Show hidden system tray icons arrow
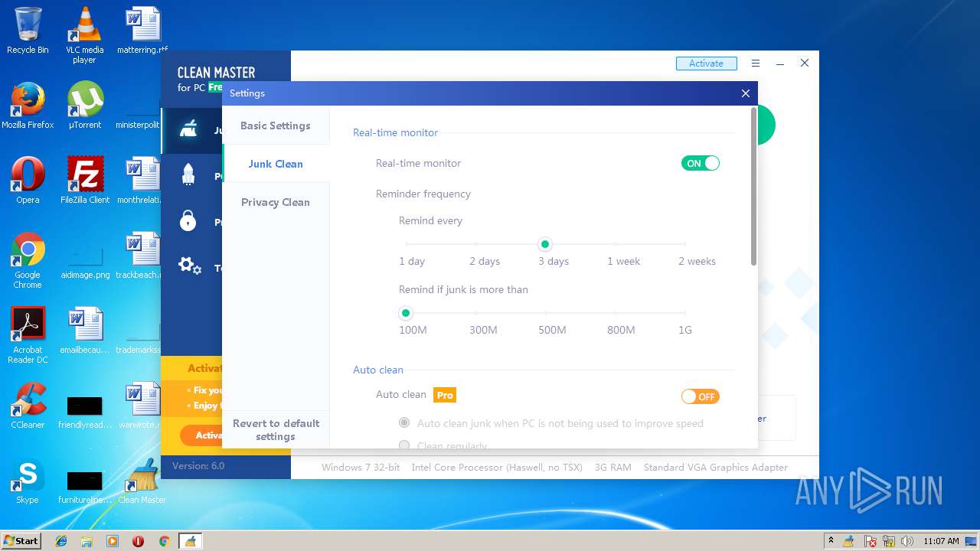 (831, 541)
